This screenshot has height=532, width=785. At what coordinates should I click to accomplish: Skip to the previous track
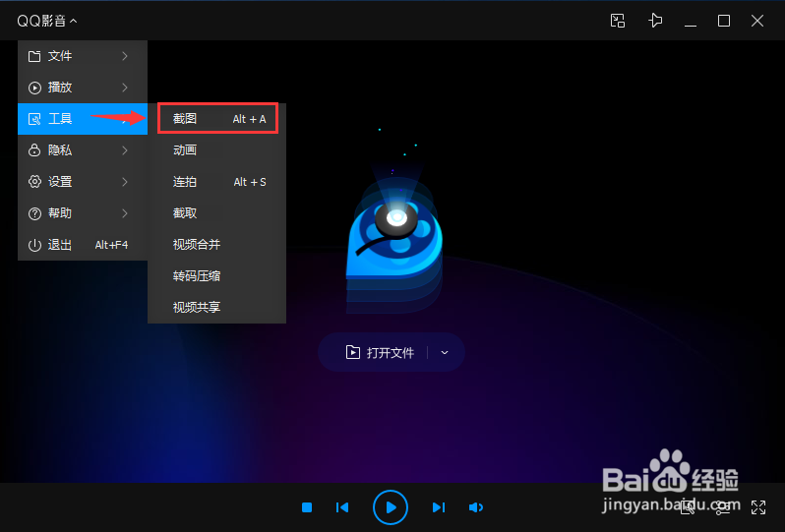[x=342, y=507]
